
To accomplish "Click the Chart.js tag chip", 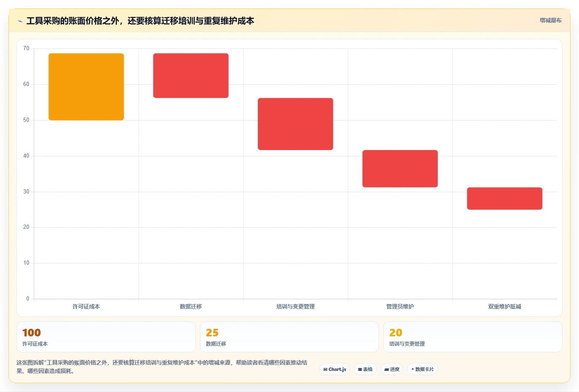I will point(335,369).
